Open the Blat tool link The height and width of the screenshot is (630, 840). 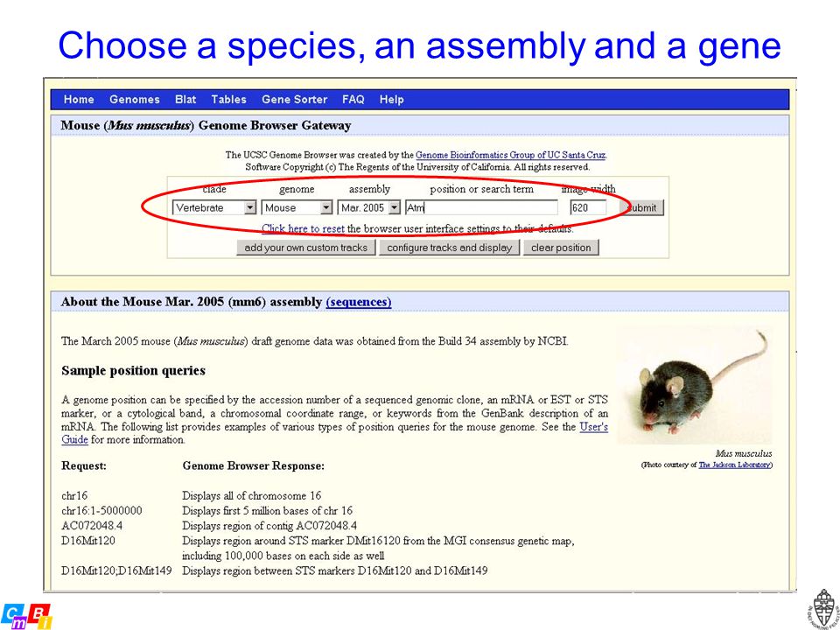pos(185,100)
